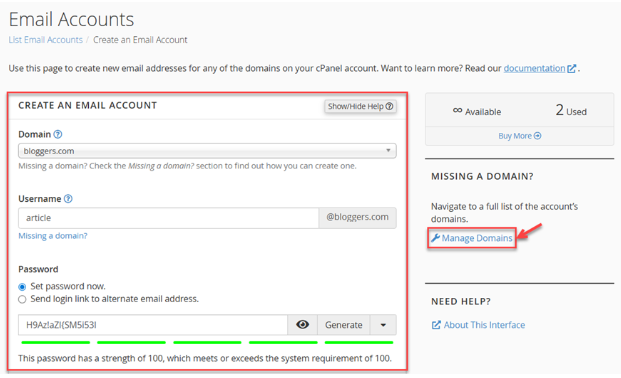Click the Show/Hide Help button
The image size is (621, 378).
360,106
